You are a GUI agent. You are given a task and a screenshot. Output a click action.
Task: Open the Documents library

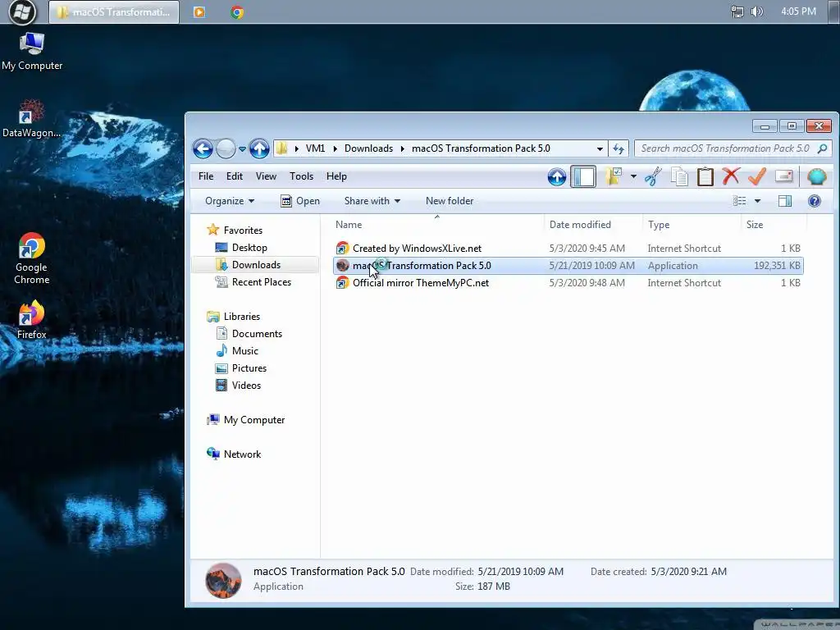pyautogui.click(x=249, y=334)
